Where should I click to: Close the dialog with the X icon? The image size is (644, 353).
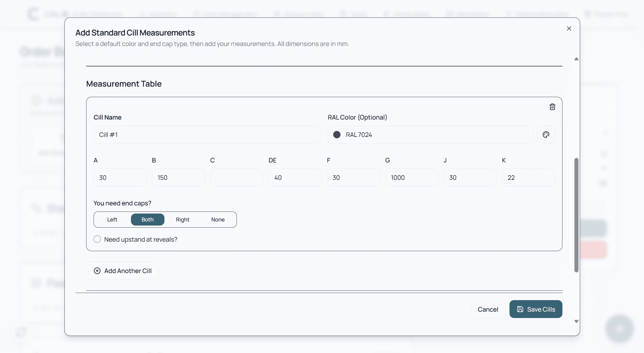[x=569, y=28]
